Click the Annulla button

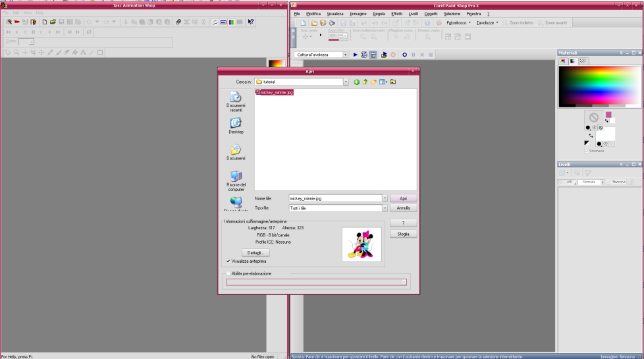point(403,208)
